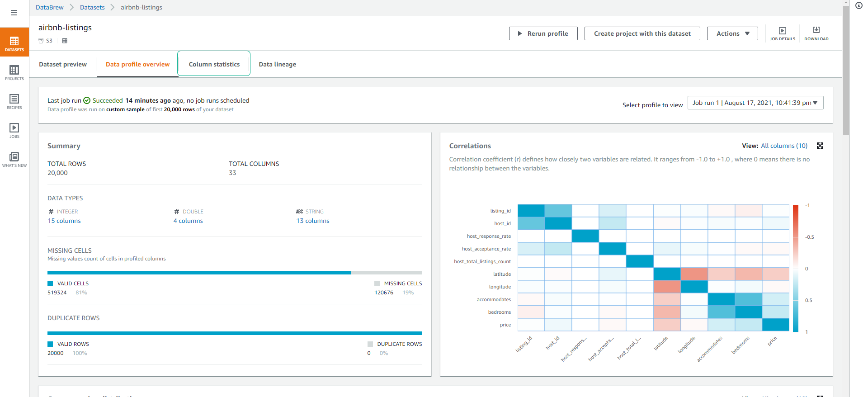The image size is (868, 397).
Task: Click the price-price diagonal heatmap cell
Action: [776, 325]
